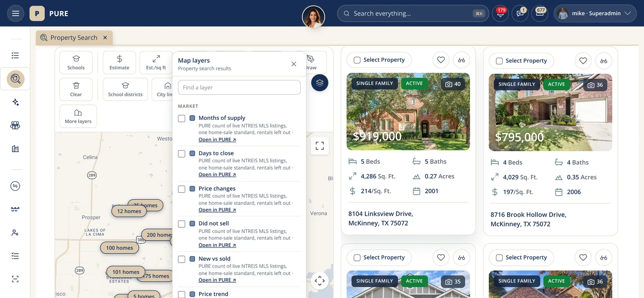This screenshot has width=644, height=298.
Task: Click the round layers stack button
Action: click(320, 83)
